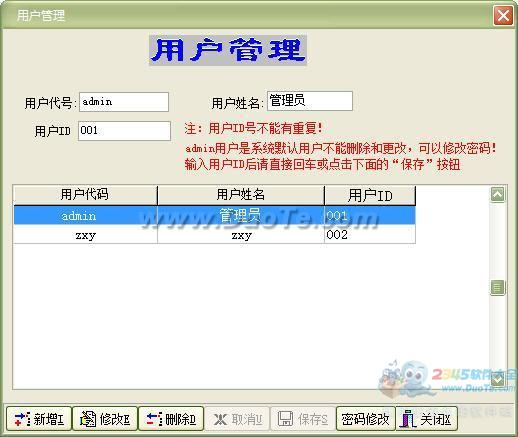The height and width of the screenshot is (437, 518).
Task: Focus the 用户ID input field
Action: (124, 131)
